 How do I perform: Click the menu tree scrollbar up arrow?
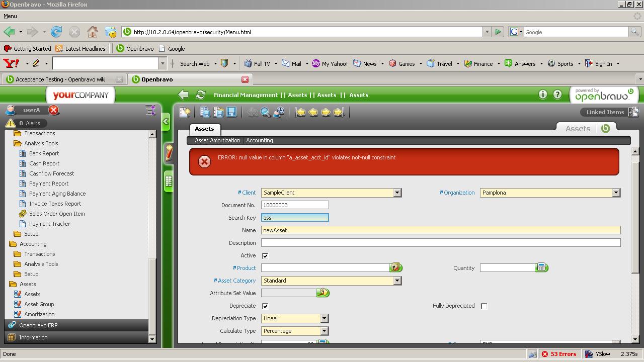[152, 134]
